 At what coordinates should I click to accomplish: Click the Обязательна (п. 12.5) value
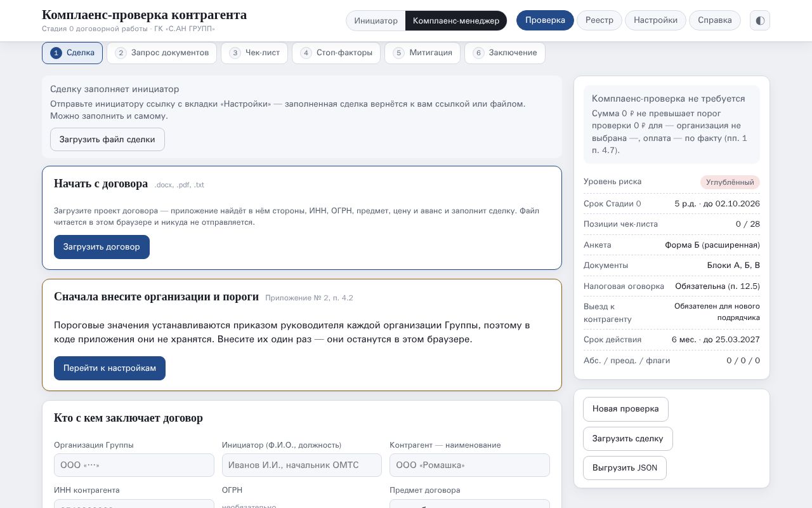[717, 286]
